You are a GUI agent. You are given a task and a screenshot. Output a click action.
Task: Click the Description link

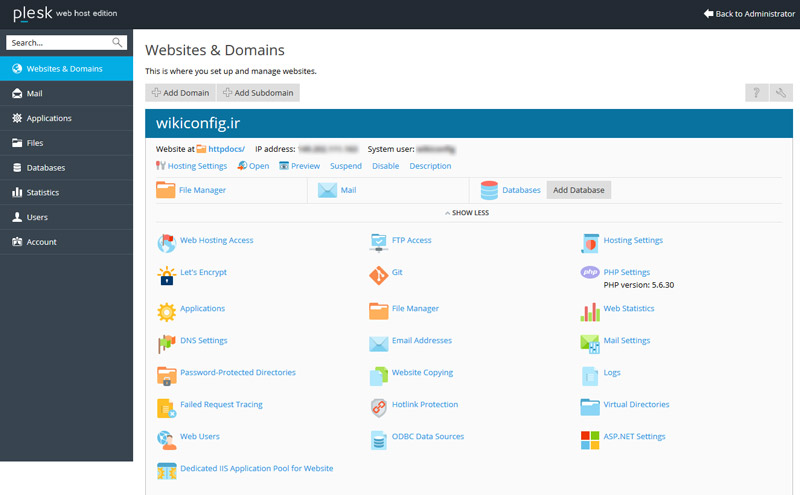click(430, 166)
